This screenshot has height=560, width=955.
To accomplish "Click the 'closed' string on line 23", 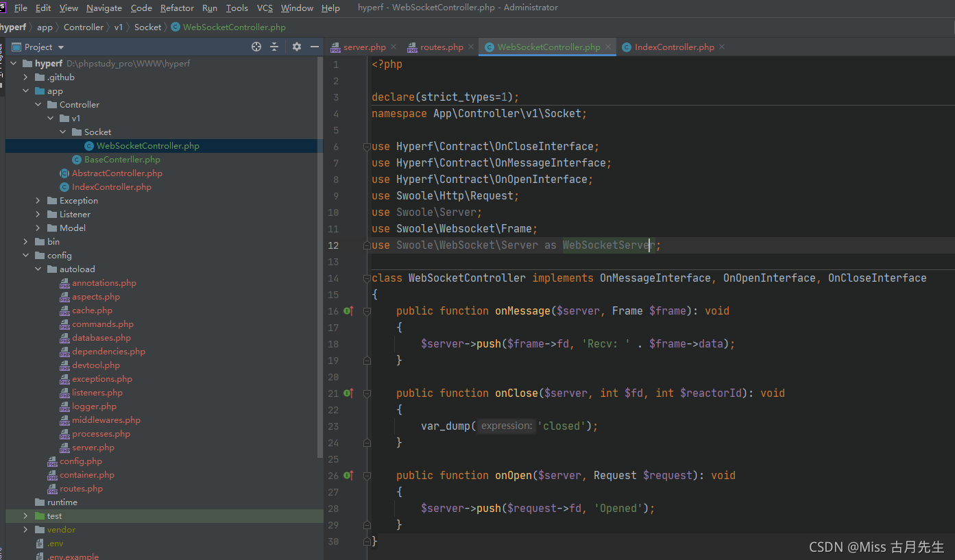I will pyautogui.click(x=561, y=426).
